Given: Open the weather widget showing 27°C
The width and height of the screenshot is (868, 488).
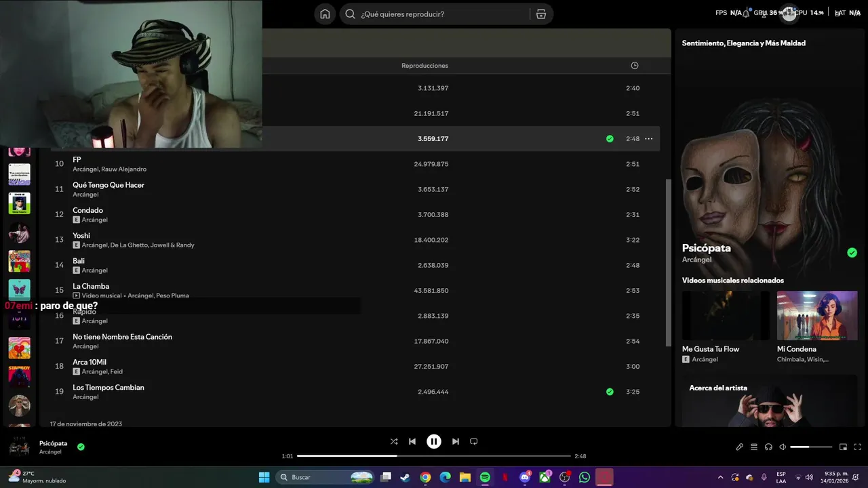Looking at the screenshot, I should tap(37, 477).
